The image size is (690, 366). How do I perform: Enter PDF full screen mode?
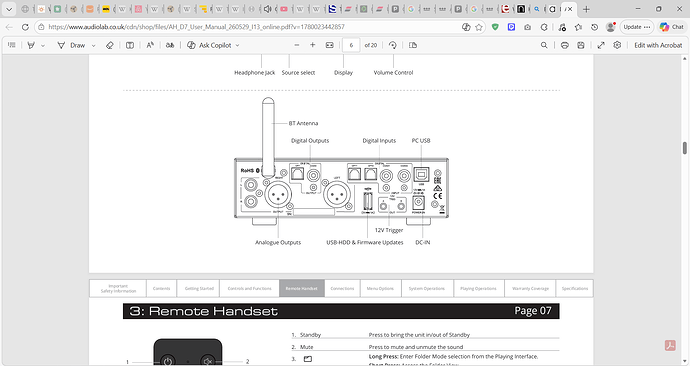(x=601, y=45)
